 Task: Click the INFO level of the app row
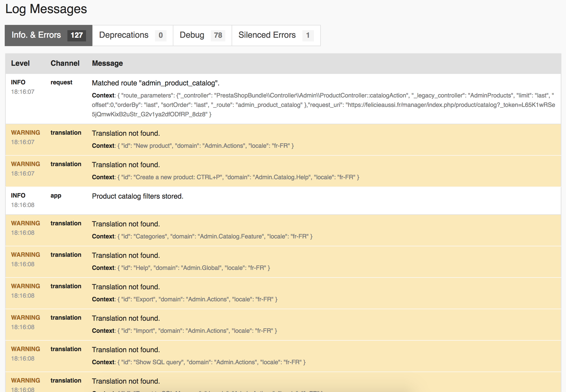(x=18, y=195)
